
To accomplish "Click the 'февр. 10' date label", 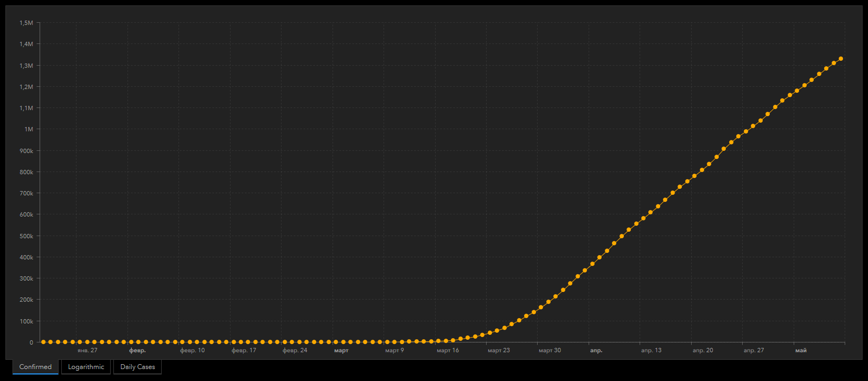I will pyautogui.click(x=193, y=351).
